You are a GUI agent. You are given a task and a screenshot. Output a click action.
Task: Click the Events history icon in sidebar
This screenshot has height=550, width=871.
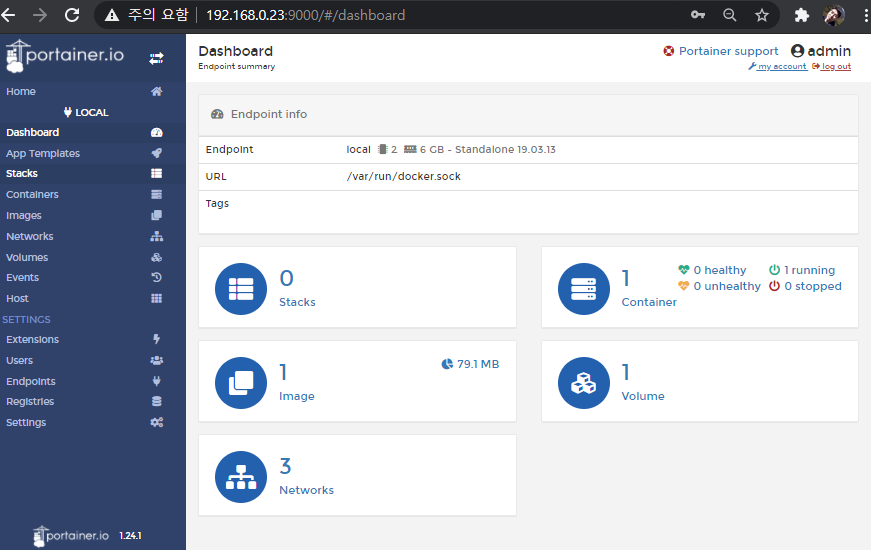(157, 277)
